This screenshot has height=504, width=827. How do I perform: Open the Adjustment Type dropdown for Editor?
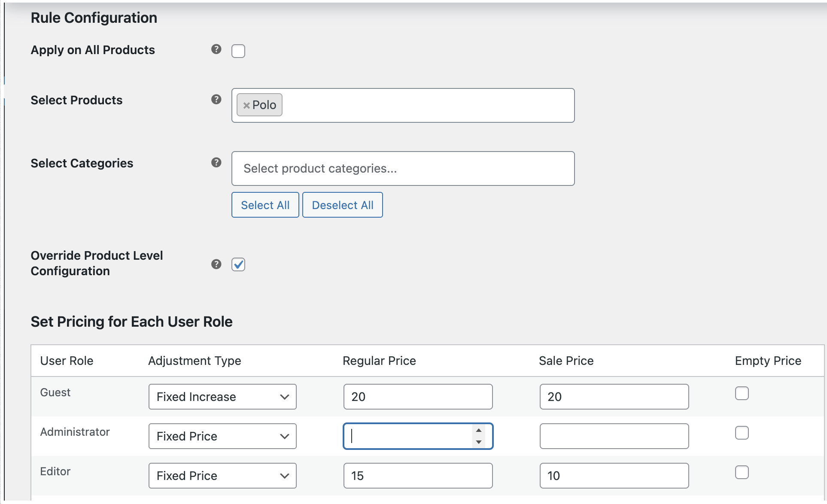(x=222, y=476)
